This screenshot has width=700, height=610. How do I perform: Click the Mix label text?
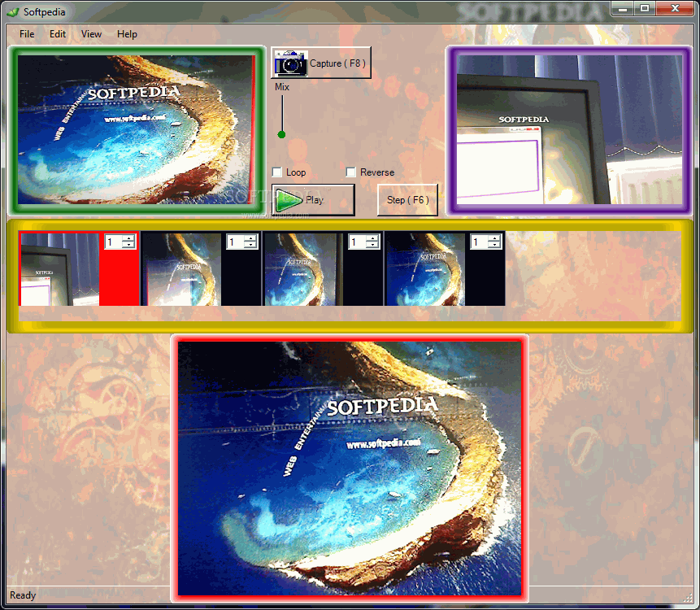[282, 87]
